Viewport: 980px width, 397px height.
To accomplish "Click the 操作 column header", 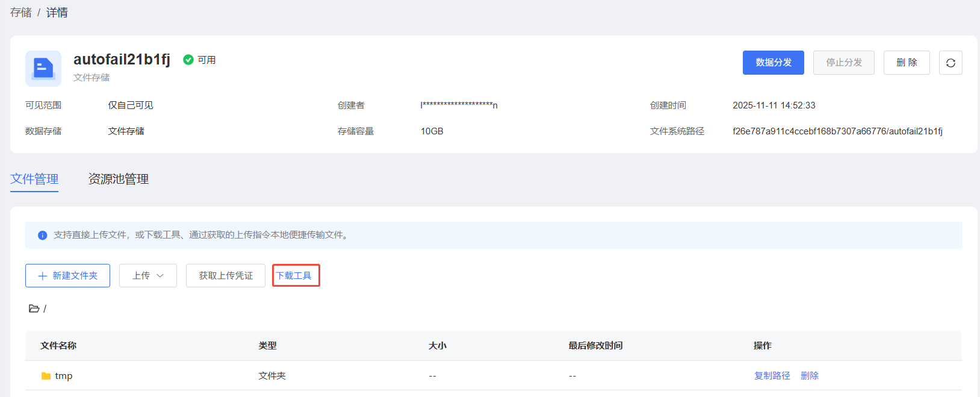I will [763, 345].
